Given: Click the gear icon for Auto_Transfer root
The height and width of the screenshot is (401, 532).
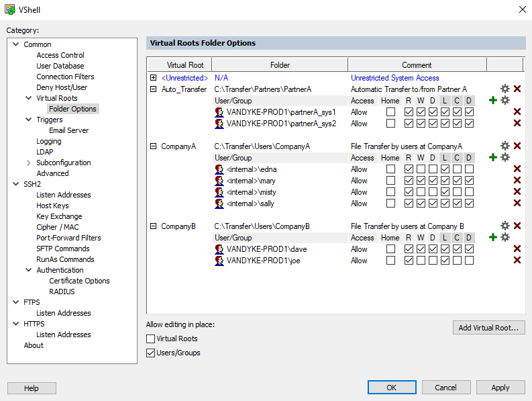Looking at the screenshot, I should coord(505,89).
